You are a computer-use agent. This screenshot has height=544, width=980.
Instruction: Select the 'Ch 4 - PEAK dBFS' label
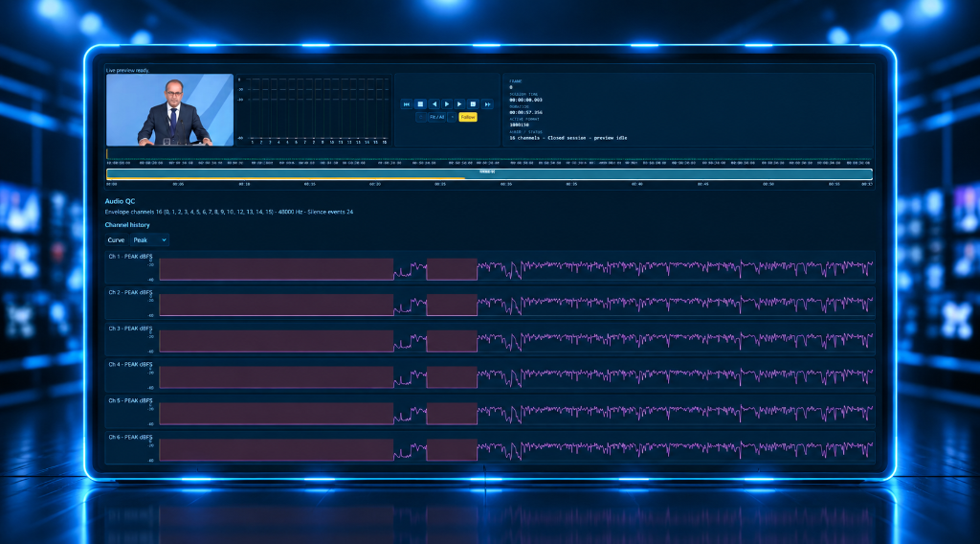coord(130,365)
